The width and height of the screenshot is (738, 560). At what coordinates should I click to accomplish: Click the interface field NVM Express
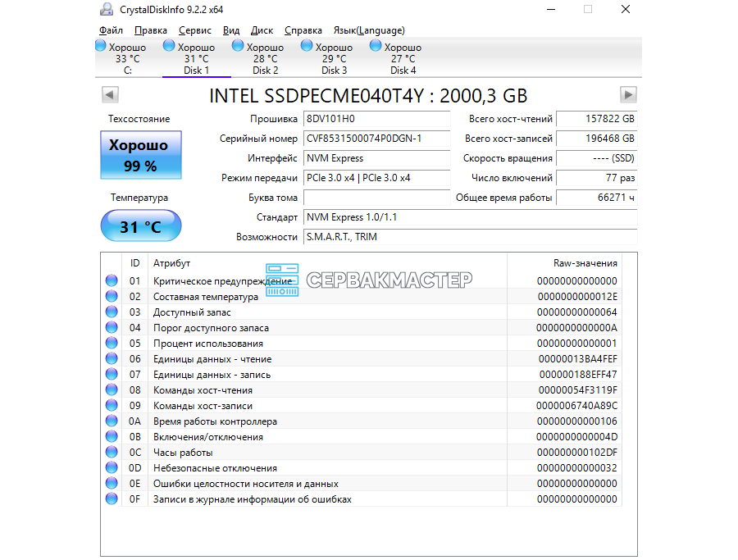376,158
